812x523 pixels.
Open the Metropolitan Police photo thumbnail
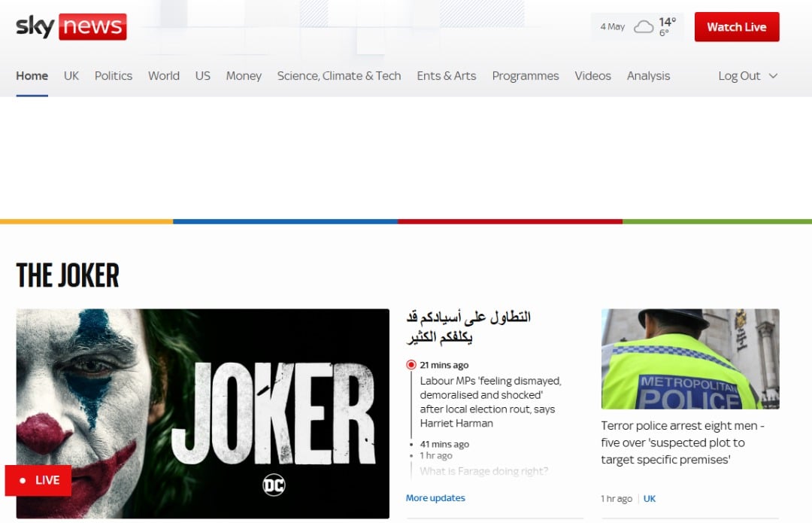click(690, 359)
